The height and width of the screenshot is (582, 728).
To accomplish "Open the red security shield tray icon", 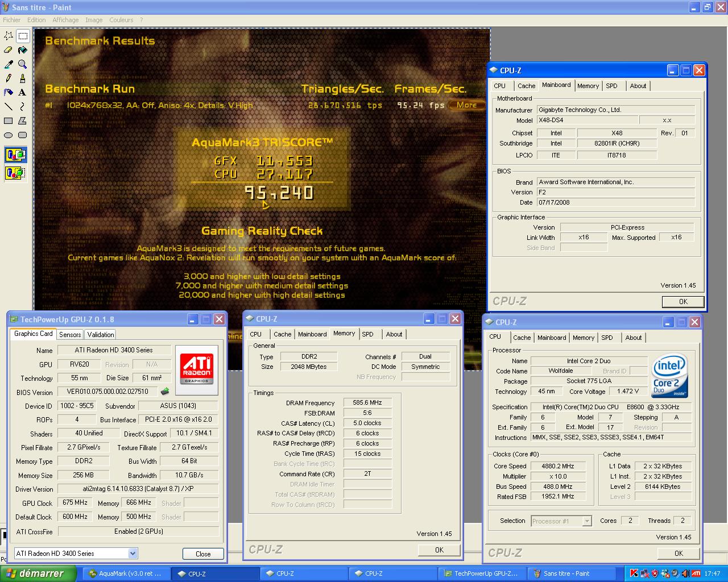I will (655, 573).
